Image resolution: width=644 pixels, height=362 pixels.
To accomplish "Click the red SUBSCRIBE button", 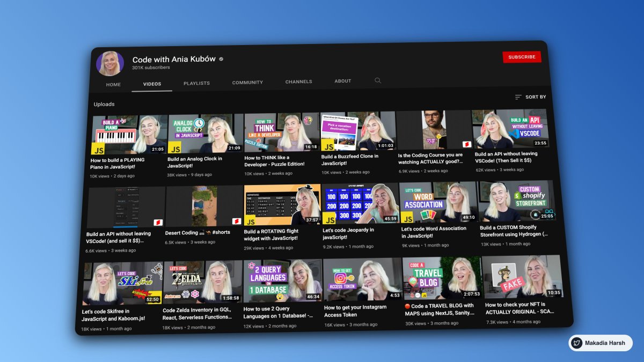I will [x=522, y=57].
